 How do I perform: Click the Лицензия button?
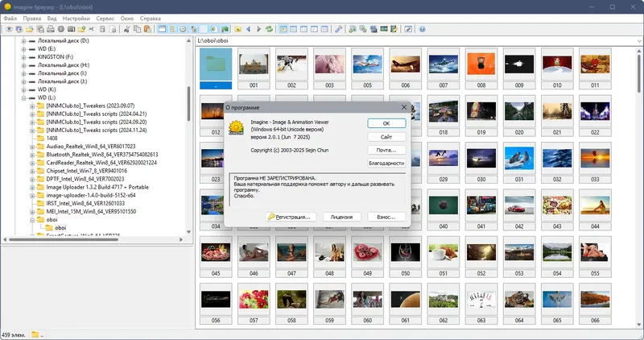coord(342,217)
